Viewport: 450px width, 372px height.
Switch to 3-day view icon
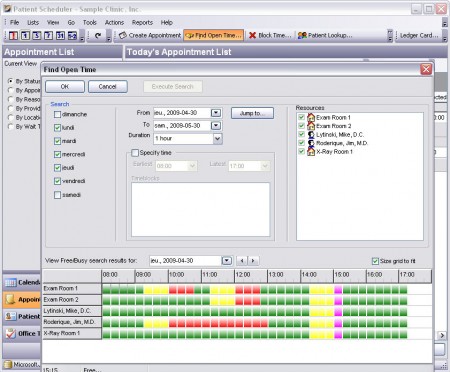(37, 35)
